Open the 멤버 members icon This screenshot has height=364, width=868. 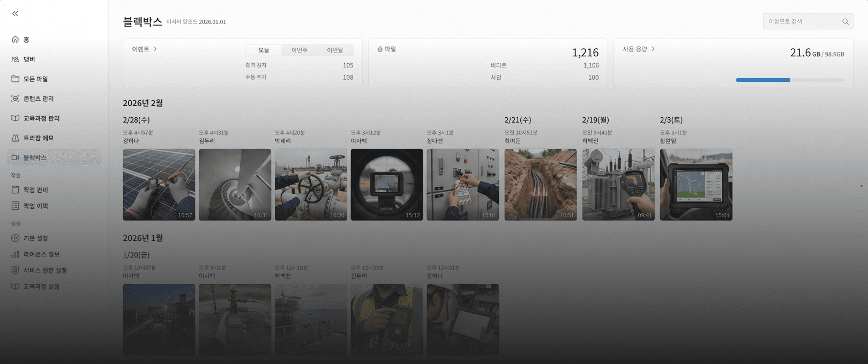click(15, 59)
